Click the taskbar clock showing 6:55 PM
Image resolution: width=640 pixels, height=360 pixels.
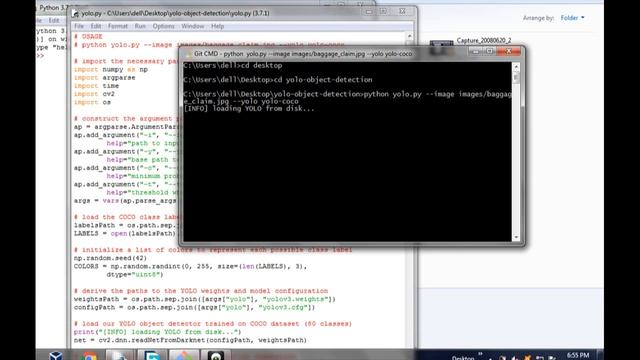coord(578,356)
